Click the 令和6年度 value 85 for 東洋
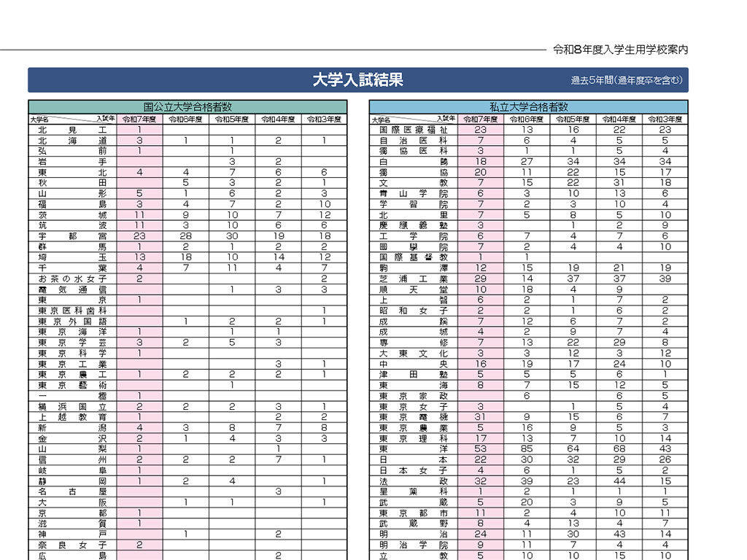Viewport: 747px width, 560px height. (527, 448)
